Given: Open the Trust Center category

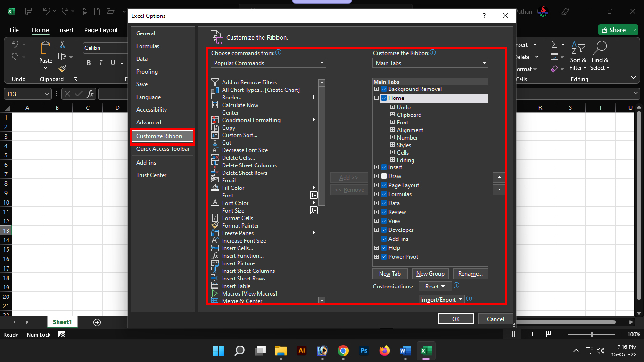Looking at the screenshot, I should coord(151,175).
